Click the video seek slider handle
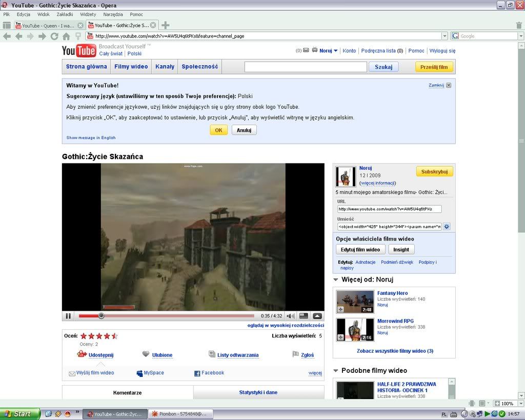525x420 pixels. pyautogui.click(x=101, y=316)
